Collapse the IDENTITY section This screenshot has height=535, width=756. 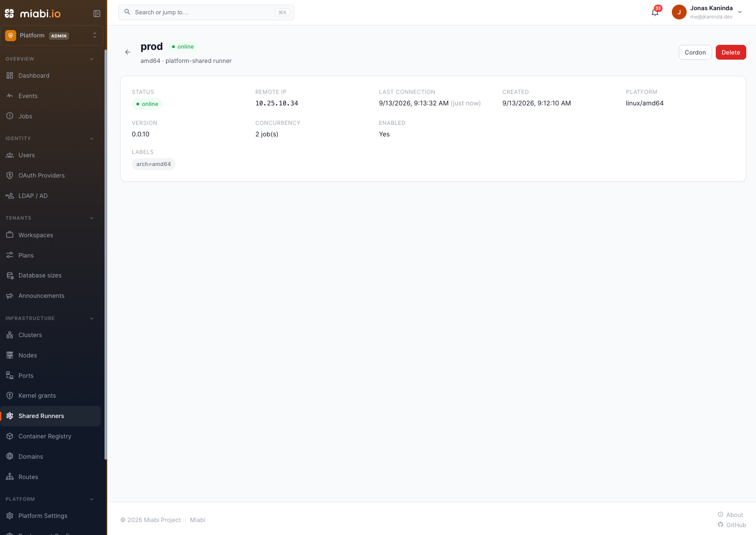pyautogui.click(x=92, y=138)
